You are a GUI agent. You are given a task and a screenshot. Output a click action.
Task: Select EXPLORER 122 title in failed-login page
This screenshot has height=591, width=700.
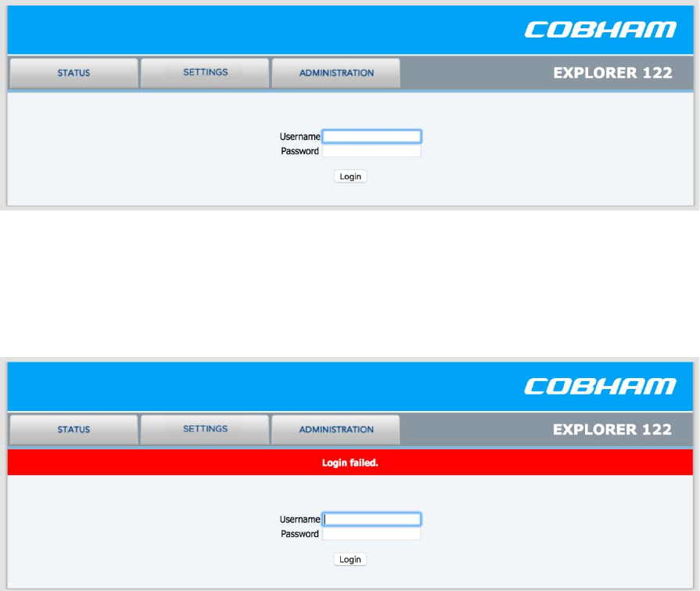click(612, 429)
